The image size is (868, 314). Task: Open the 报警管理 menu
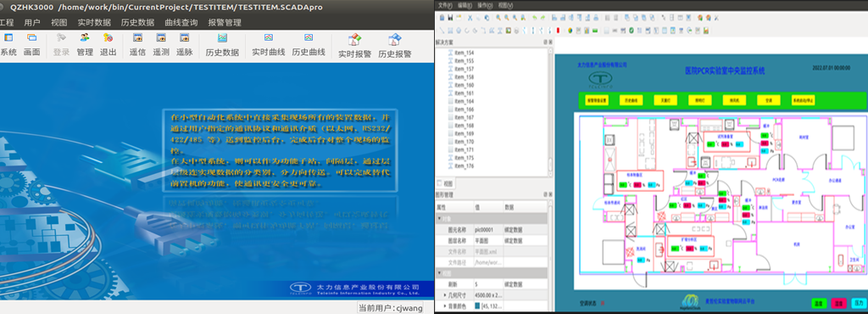pos(225,23)
